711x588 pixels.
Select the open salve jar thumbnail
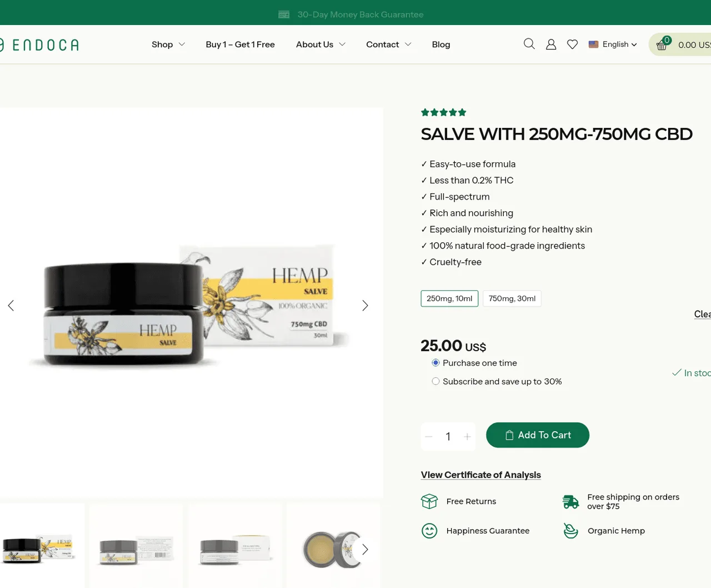pyautogui.click(x=333, y=545)
